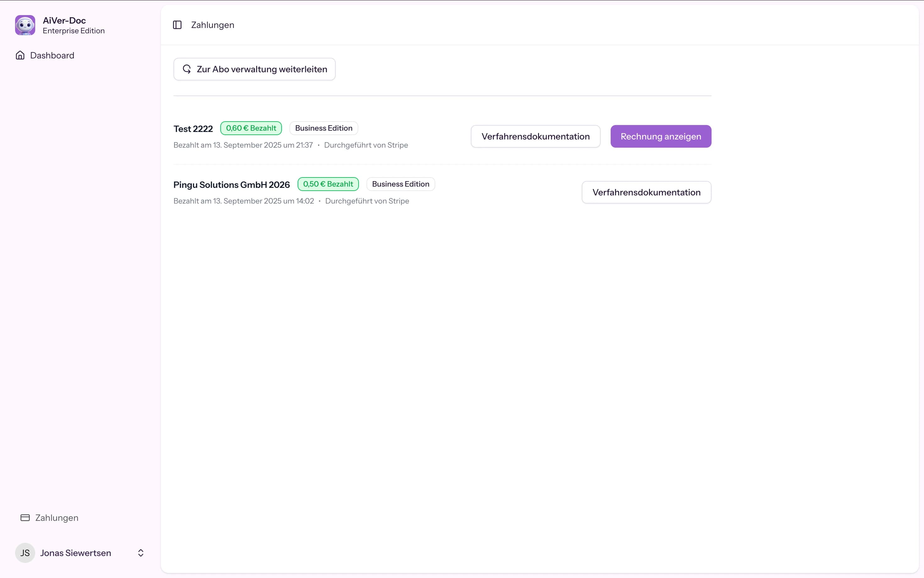The image size is (924, 578).
Task: Click the AiVer-Doc robot logo
Action: (25, 25)
